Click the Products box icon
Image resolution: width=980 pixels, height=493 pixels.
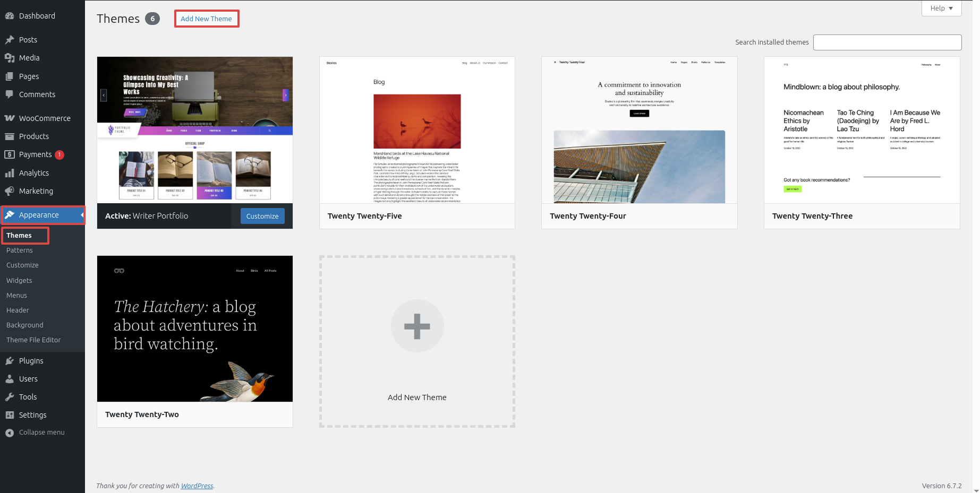[10, 136]
